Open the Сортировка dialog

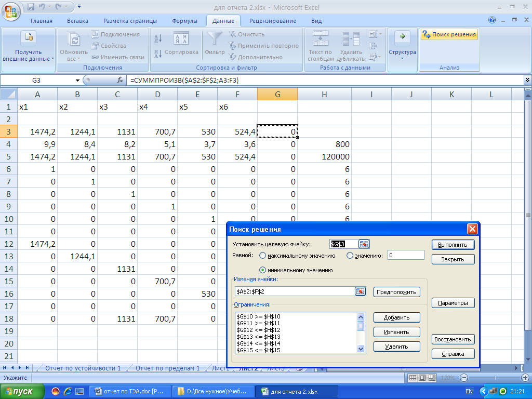point(181,44)
